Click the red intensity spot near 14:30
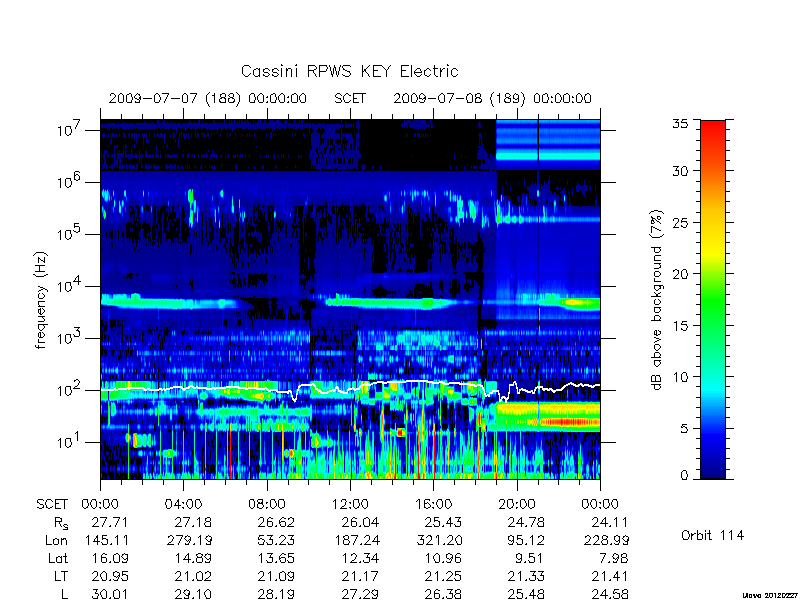Screen dimensions: 800x600 [401, 433]
